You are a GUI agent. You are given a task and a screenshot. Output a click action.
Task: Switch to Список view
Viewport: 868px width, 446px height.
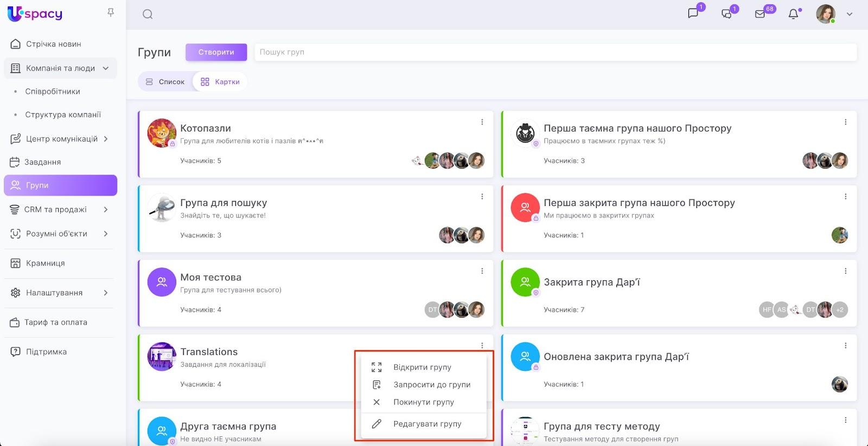point(165,82)
